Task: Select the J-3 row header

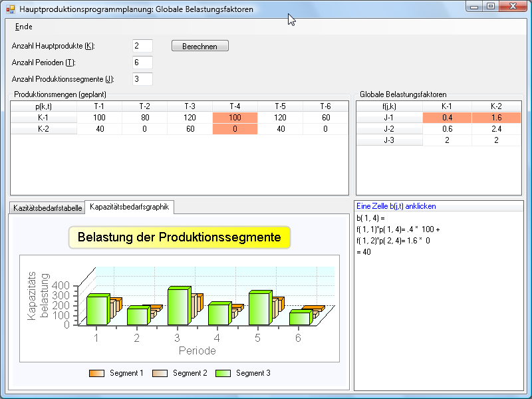Action: [390, 140]
